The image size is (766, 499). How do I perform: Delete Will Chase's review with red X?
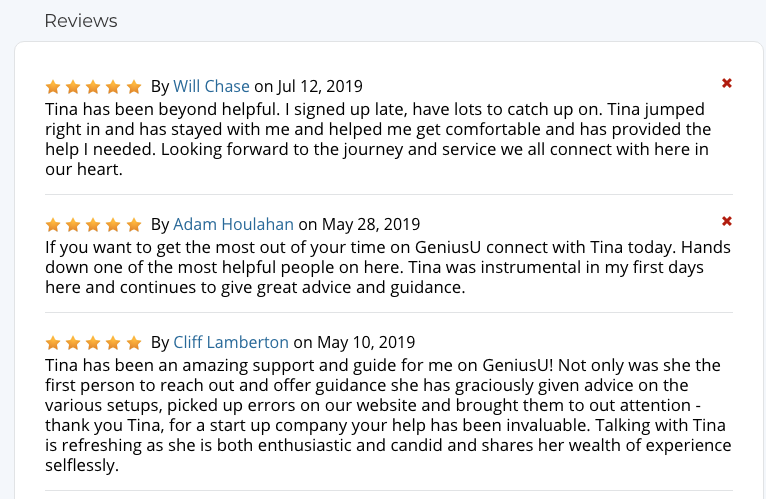tap(727, 83)
